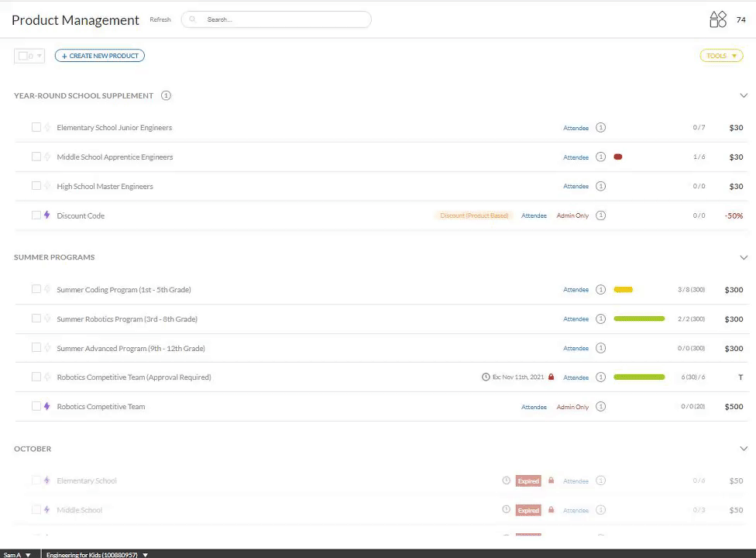Tick the Summer Robotics Program checkbox
The width and height of the screenshot is (756, 558).
click(x=36, y=319)
